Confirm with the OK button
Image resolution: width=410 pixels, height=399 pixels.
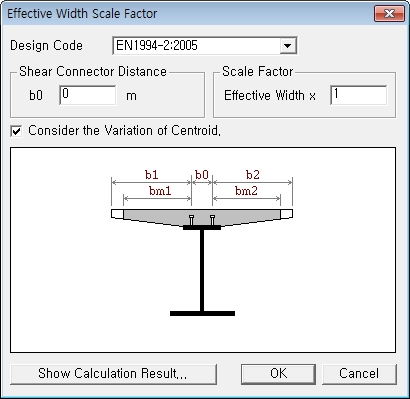(x=278, y=374)
